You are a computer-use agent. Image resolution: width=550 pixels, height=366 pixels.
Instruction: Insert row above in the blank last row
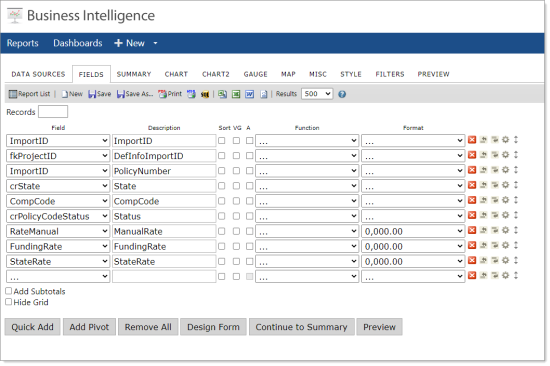click(483, 276)
